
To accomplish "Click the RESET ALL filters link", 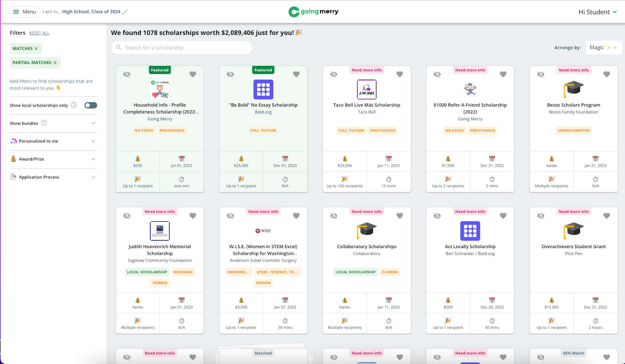I will coord(39,33).
